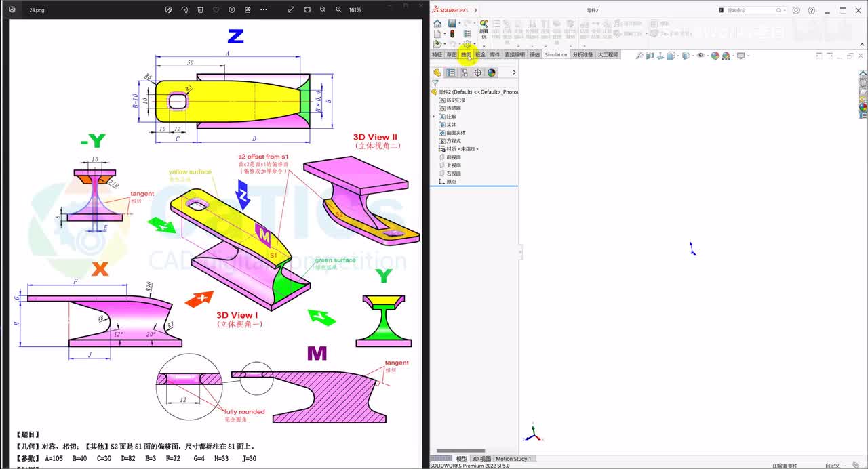
Task: Switch to the Simulation tab
Action: (556, 54)
